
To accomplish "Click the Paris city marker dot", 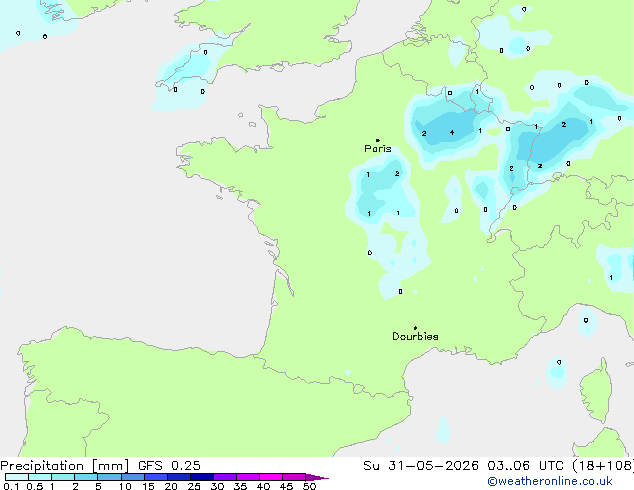I will coord(378,140).
